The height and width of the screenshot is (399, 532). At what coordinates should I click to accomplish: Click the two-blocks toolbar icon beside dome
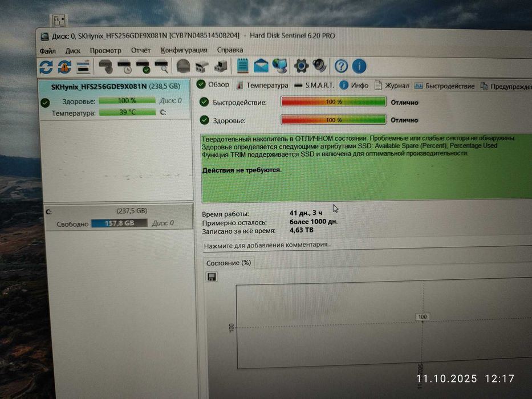pyautogui.click(x=202, y=67)
